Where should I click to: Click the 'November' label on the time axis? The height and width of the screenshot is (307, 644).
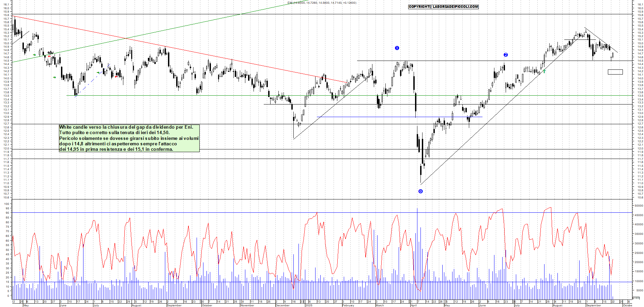pos(247,305)
